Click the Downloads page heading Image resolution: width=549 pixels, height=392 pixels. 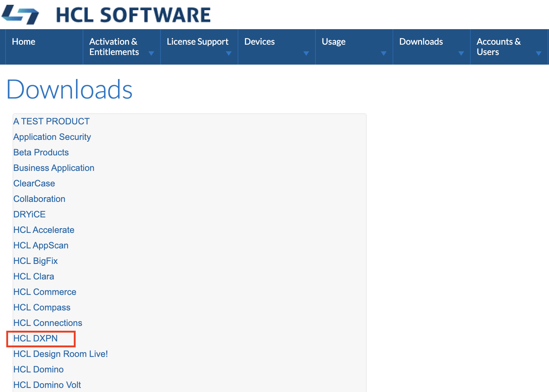click(69, 90)
